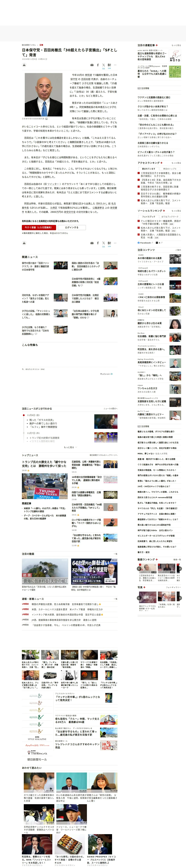Share article by mail icon at top
This screenshot has width=186, height=868.
click(92, 65)
